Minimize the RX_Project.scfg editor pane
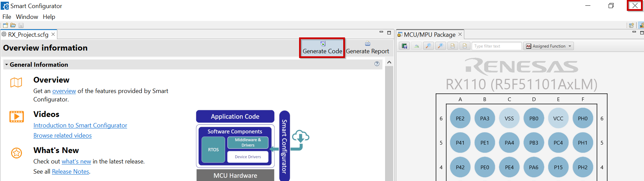Viewport: 644px width, 181px height. click(381, 32)
